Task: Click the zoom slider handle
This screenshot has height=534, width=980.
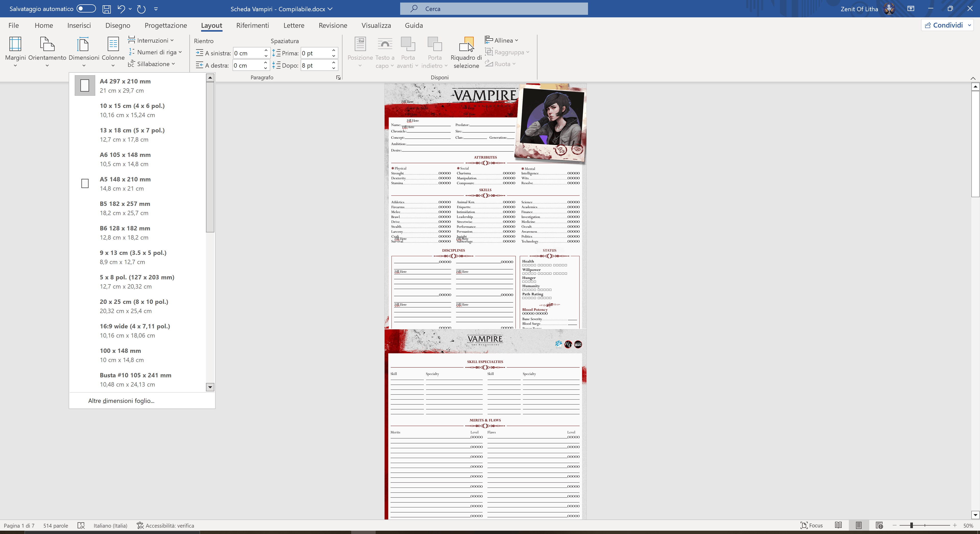Action: coord(912,525)
